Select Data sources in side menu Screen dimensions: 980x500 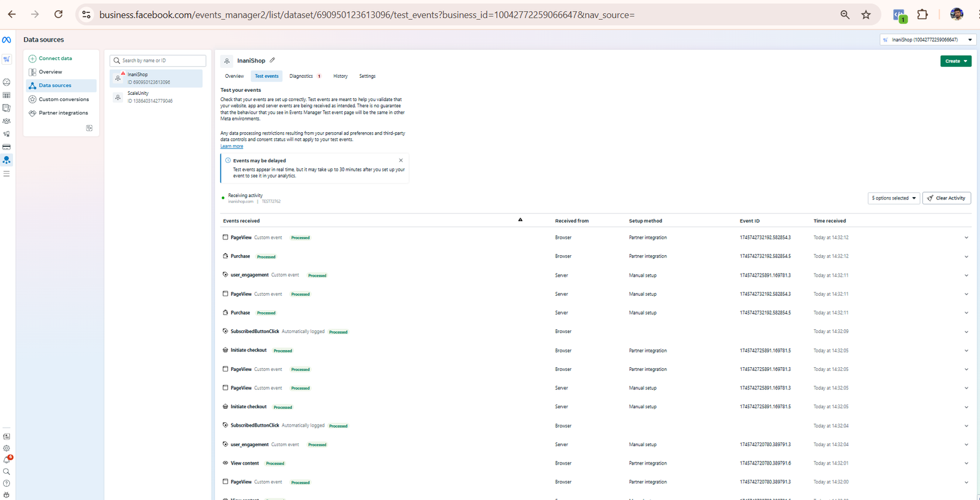[61, 86]
